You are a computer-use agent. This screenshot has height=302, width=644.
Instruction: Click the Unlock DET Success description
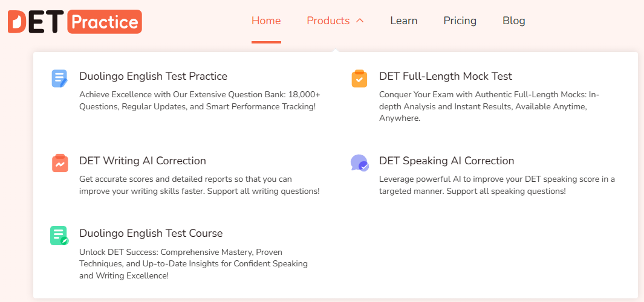coord(194,263)
